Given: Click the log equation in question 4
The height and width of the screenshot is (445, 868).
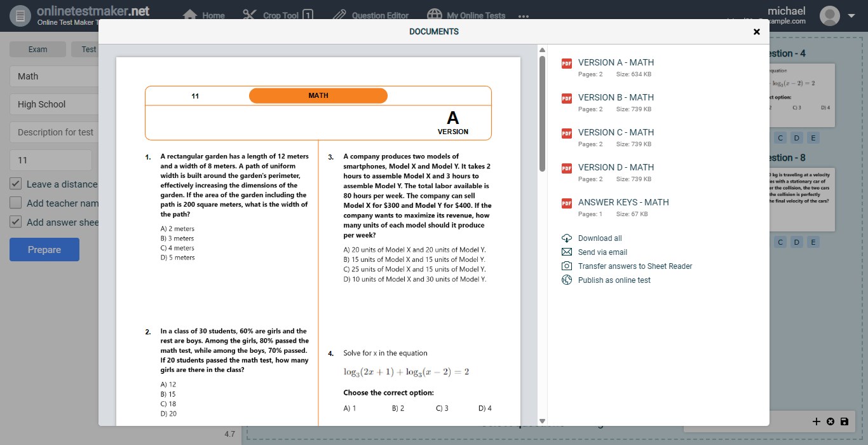Looking at the screenshot, I should [x=407, y=372].
